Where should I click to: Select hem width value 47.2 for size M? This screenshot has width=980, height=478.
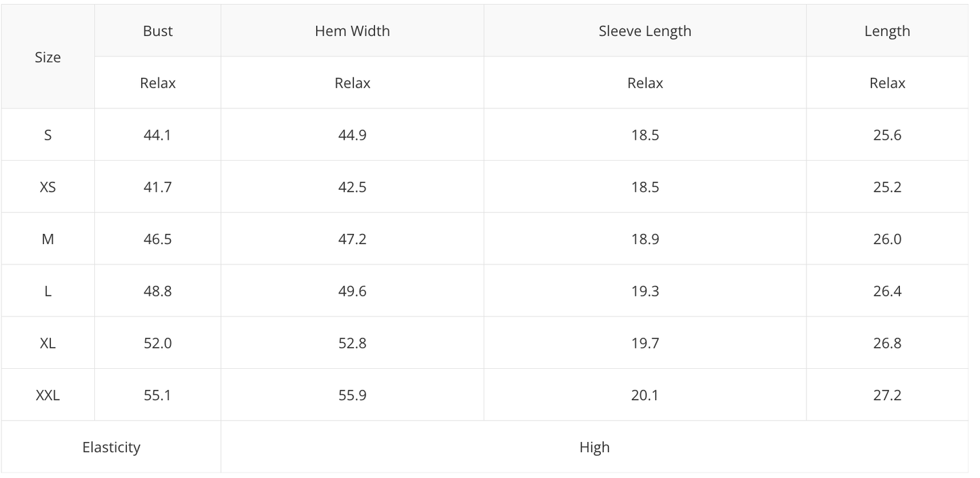point(352,239)
